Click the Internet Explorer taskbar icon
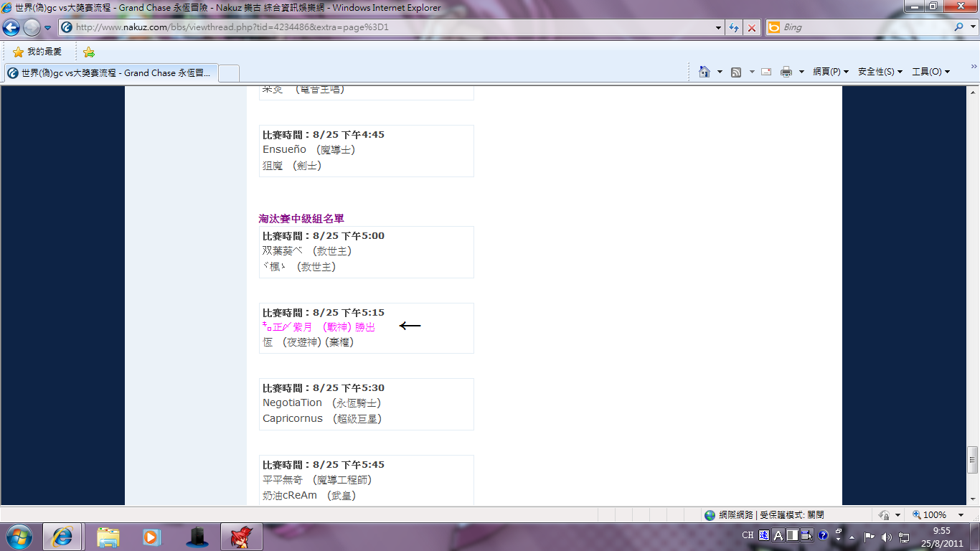 tap(62, 537)
